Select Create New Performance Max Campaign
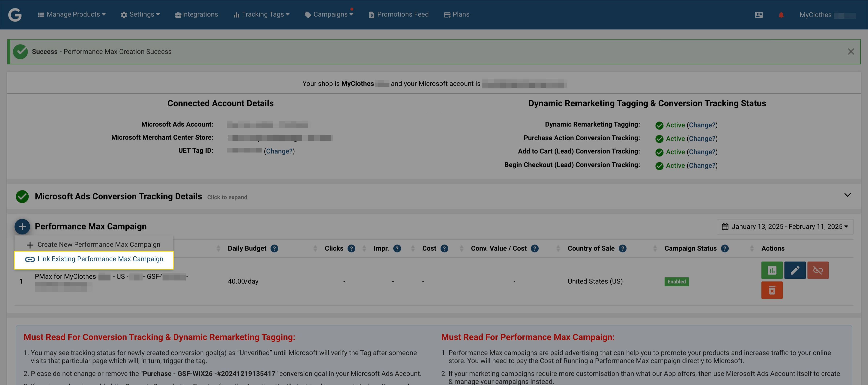868x385 pixels. (94, 244)
